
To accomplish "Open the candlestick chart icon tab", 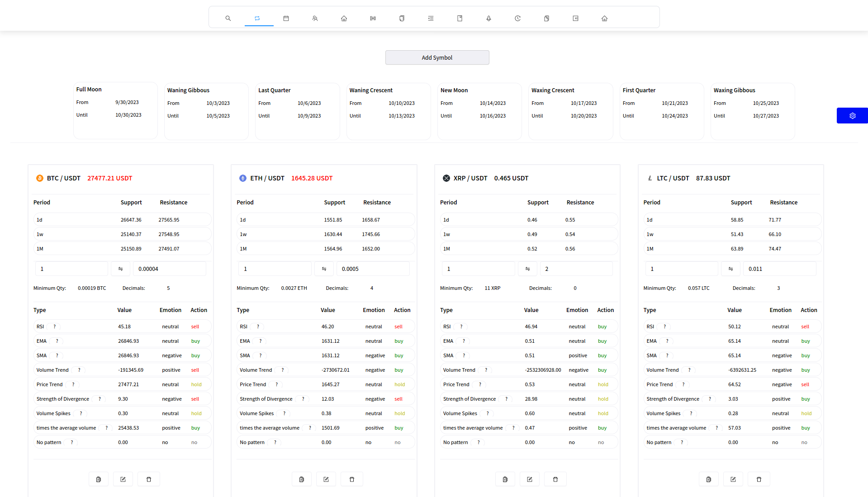I will click(x=373, y=19).
